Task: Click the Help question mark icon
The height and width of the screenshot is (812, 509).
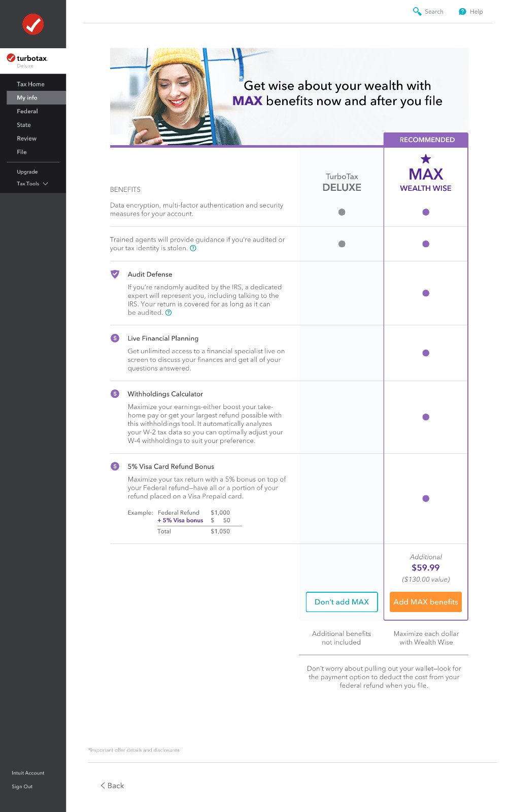Action: [462, 12]
